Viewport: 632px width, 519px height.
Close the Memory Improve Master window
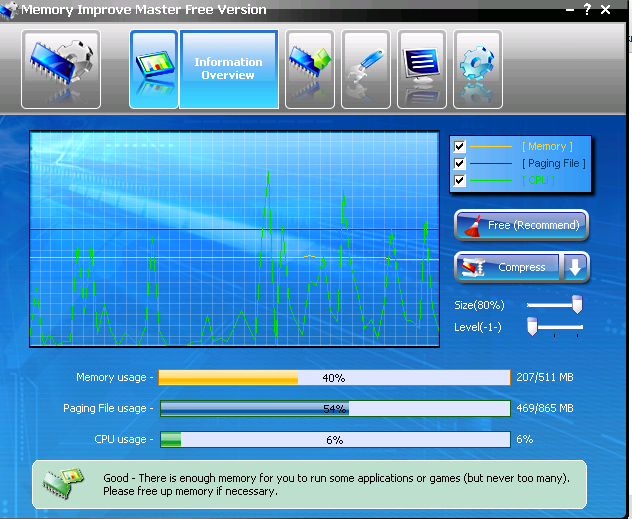[605, 10]
